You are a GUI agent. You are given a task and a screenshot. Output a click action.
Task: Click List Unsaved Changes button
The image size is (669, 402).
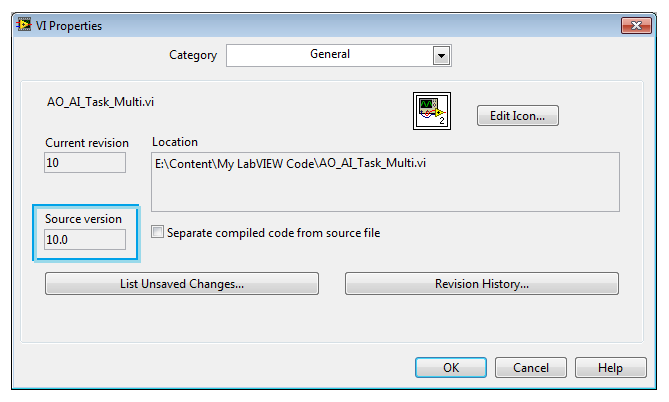182,284
